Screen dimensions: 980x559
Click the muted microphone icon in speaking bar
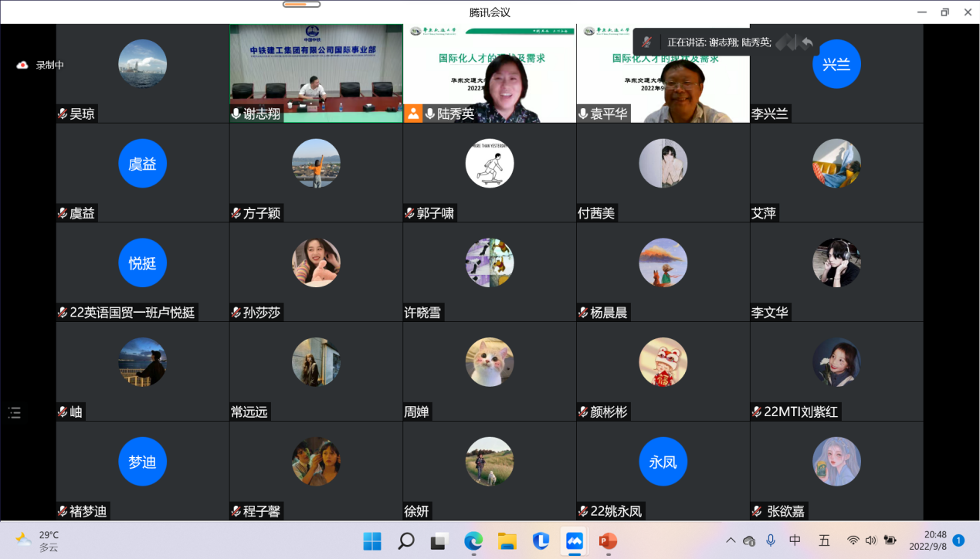coord(648,42)
